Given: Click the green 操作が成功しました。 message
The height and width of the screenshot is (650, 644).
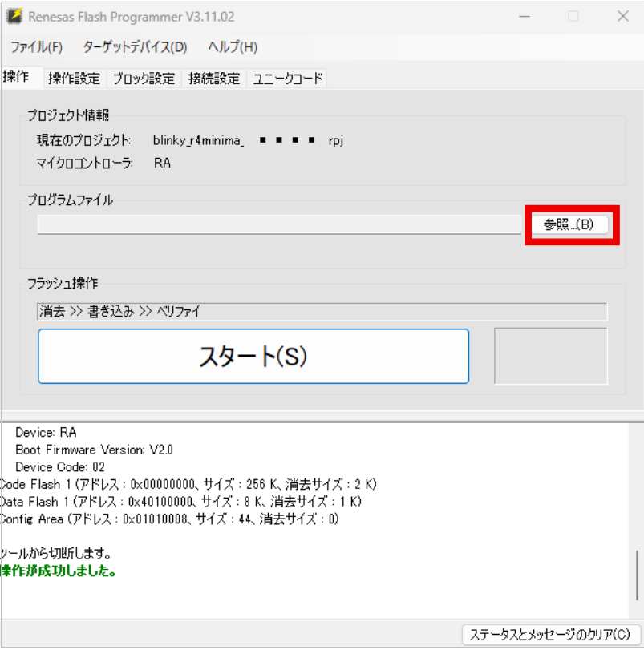Looking at the screenshot, I should pos(58,571).
